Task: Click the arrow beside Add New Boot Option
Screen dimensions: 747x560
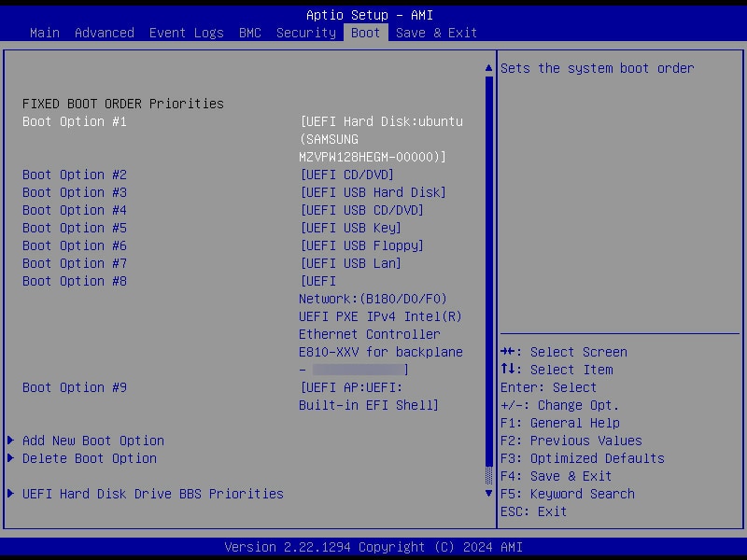Action: [11, 441]
